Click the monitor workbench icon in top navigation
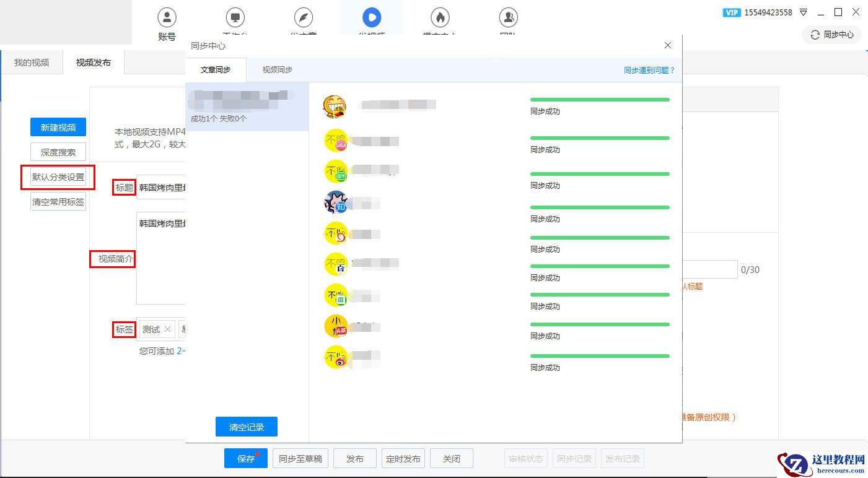This screenshot has height=478, width=868. (235, 17)
